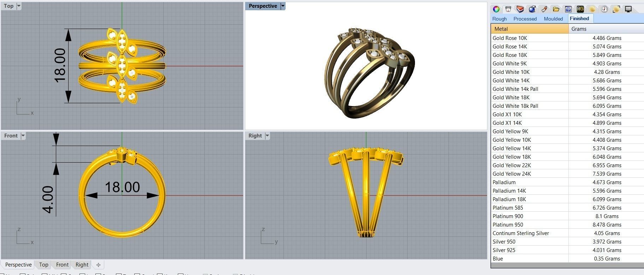Select the weighing scale metal weight panel icon
The width and height of the screenshot is (644, 275).
[508, 9]
